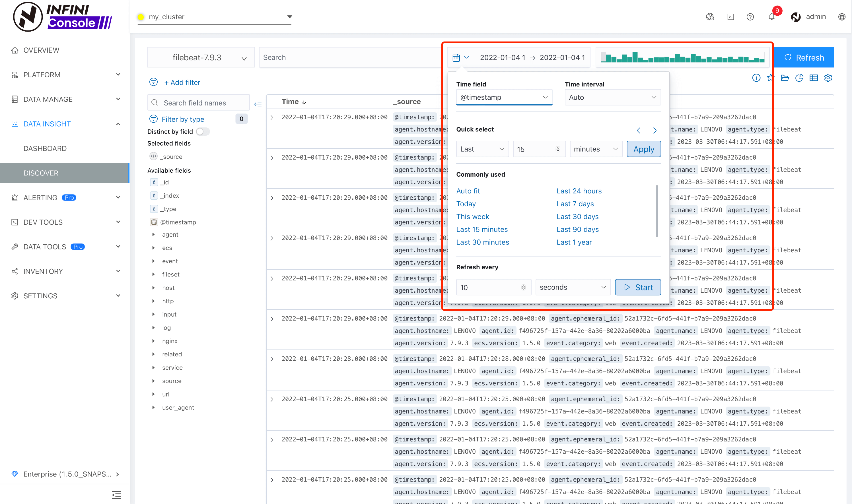Open the Time interval Auto dropdown
This screenshot has width=852, height=504.
[x=612, y=98]
